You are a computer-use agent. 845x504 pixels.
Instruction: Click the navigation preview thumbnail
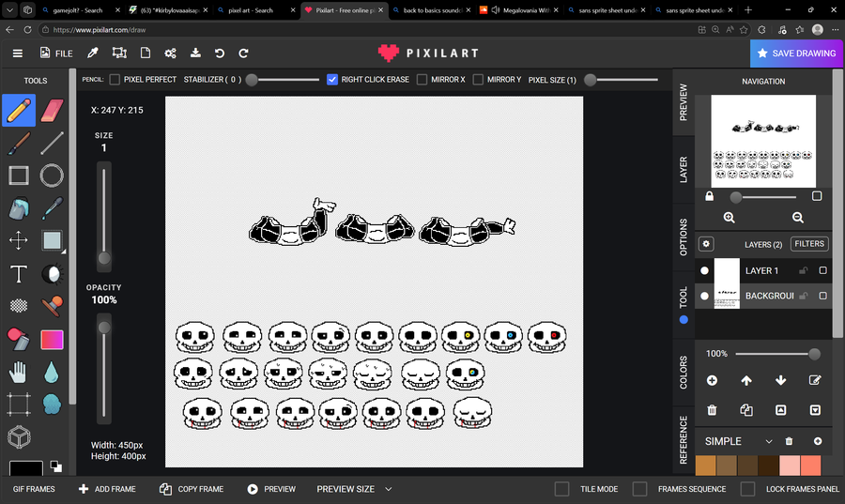[763, 141]
